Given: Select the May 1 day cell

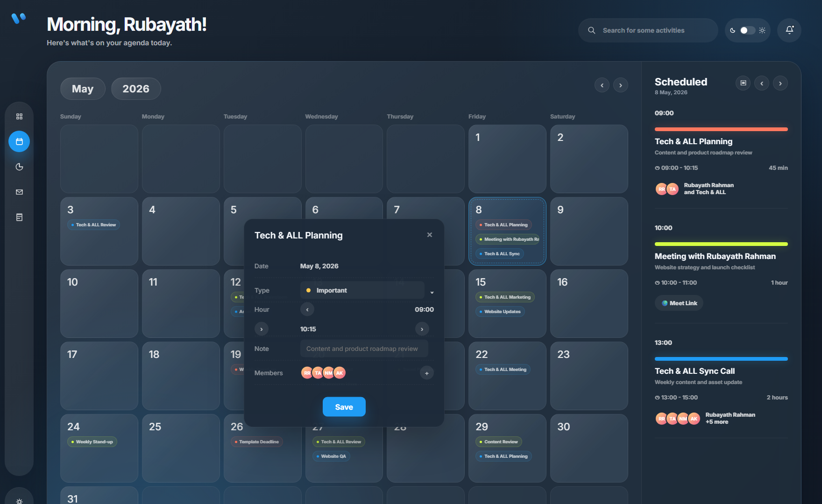Looking at the screenshot, I should click(507, 159).
